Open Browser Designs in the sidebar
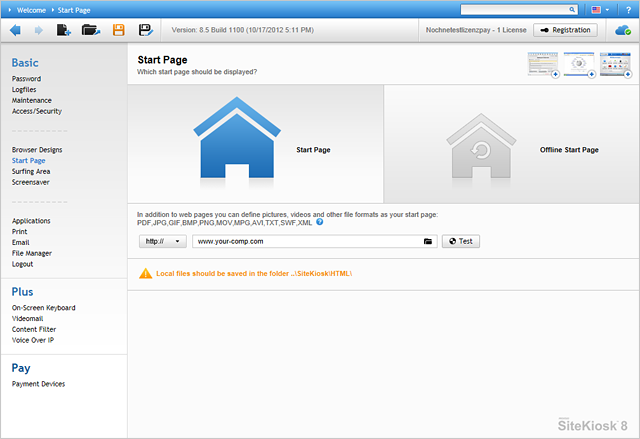The image size is (640, 439). point(37,149)
